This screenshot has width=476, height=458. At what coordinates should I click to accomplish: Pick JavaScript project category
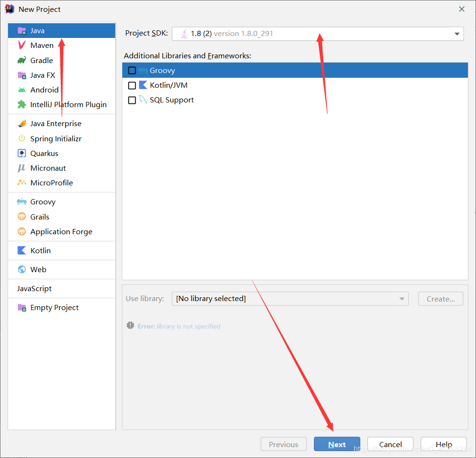62,288
